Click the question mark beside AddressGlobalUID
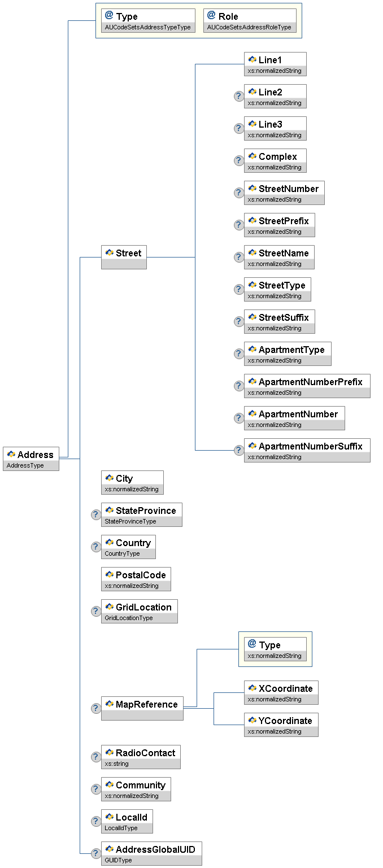 click(96, 853)
